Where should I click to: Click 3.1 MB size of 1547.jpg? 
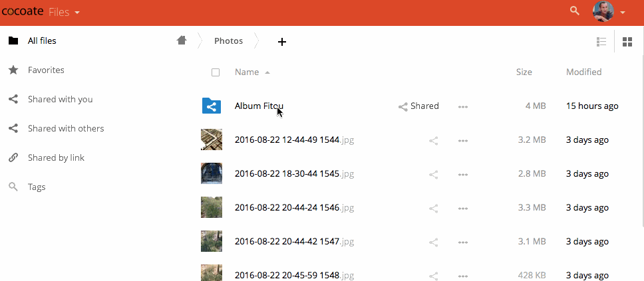point(532,242)
